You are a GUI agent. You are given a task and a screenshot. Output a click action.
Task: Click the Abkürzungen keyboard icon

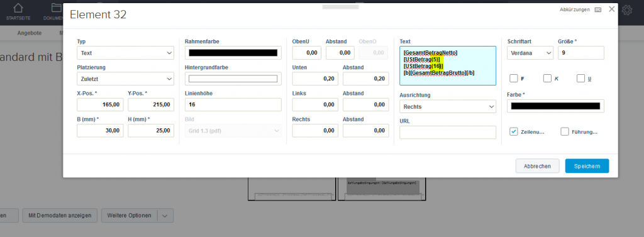point(597,9)
